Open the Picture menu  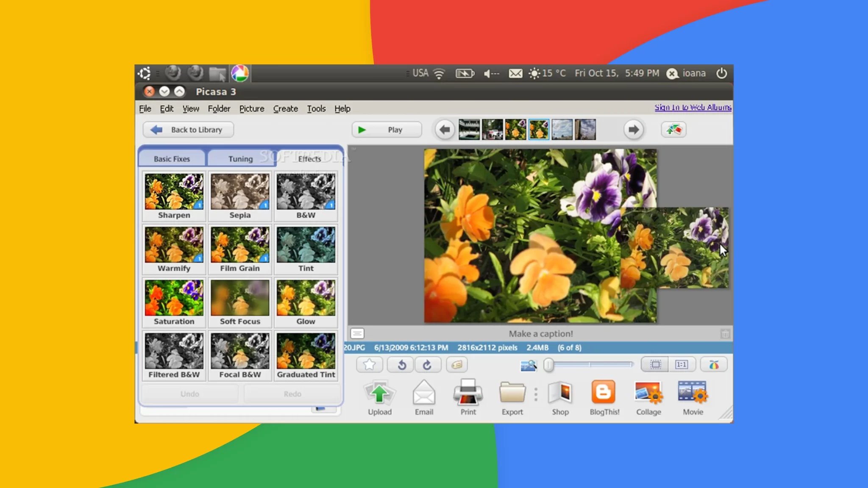click(x=252, y=108)
